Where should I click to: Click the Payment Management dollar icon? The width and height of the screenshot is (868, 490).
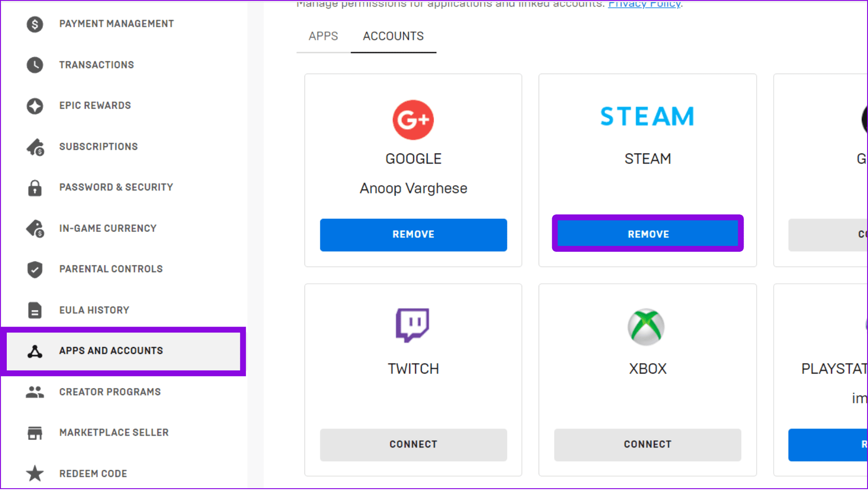click(35, 24)
